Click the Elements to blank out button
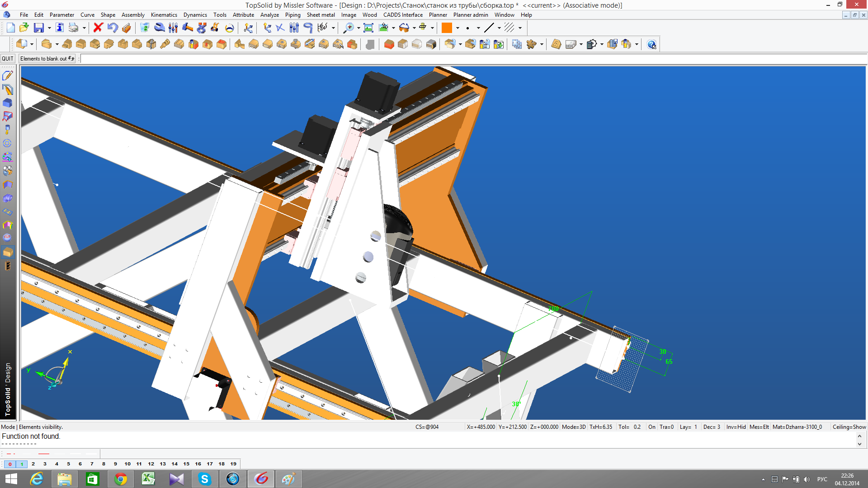 [47, 59]
